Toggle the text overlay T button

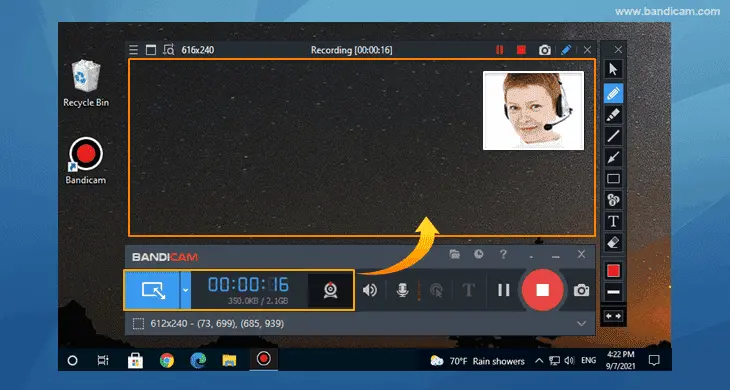coord(468,290)
